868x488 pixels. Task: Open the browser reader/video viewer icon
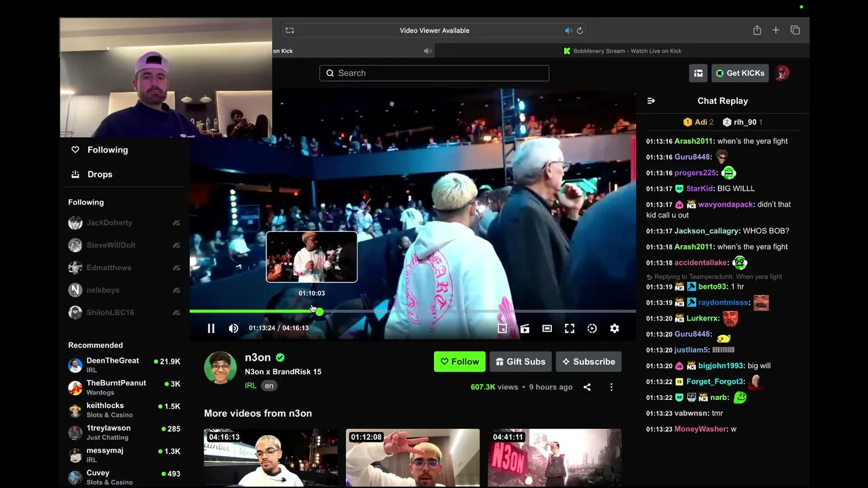pos(290,30)
